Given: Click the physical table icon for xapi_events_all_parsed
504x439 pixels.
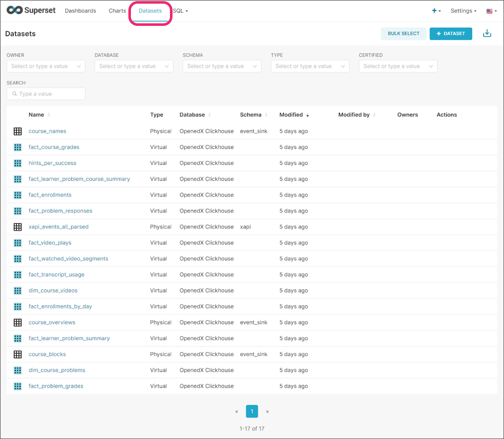Looking at the screenshot, I should 18,227.
